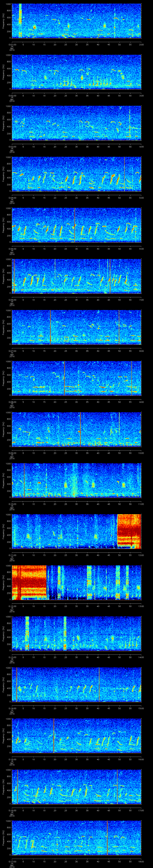Screen dimensions: 153x868
Task: Click the spectrogram panel starting at 0:09:00
Action: point(77,430)
